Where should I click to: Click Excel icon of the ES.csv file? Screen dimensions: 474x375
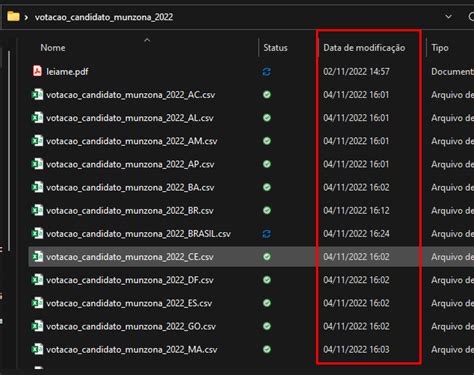tap(37, 303)
